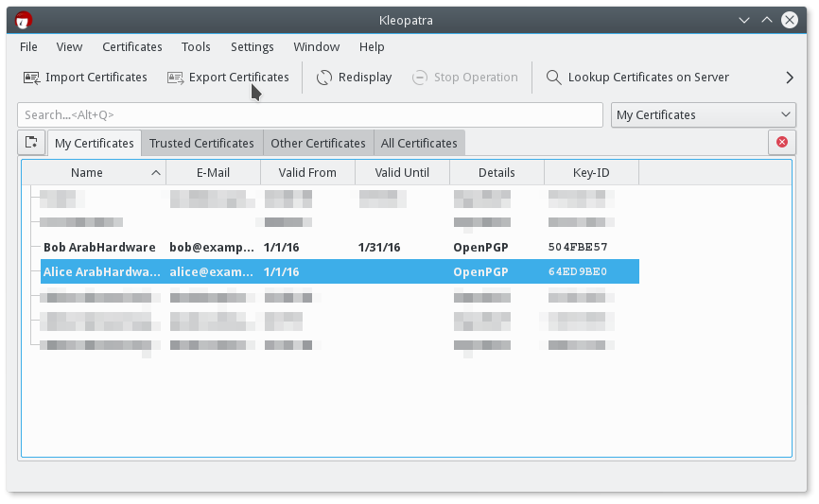The height and width of the screenshot is (504, 819).
Task: Close current tab with red X button
Action: tap(782, 142)
